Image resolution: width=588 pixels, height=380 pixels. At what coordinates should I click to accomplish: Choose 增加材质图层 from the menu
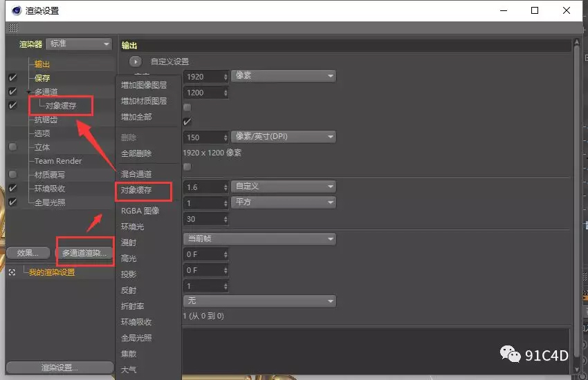click(x=144, y=101)
